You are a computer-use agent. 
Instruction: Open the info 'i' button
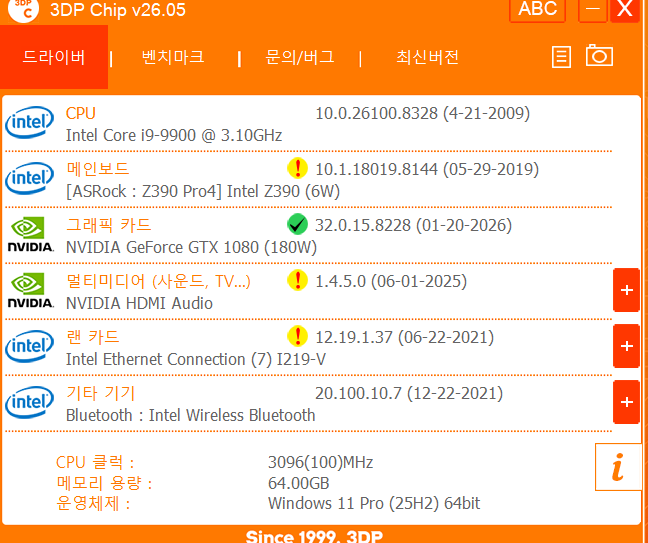click(618, 467)
